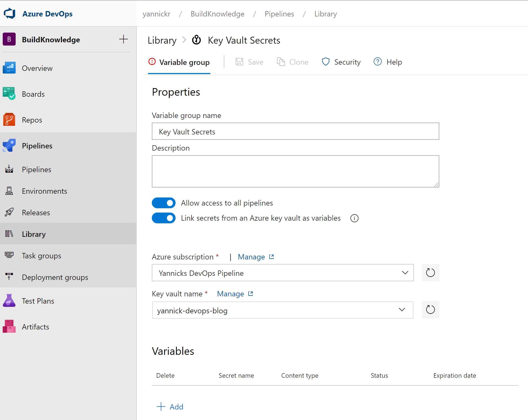This screenshot has height=420, width=528.
Task: Open Releases in the Pipelines menu
Action: [x=36, y=213]
